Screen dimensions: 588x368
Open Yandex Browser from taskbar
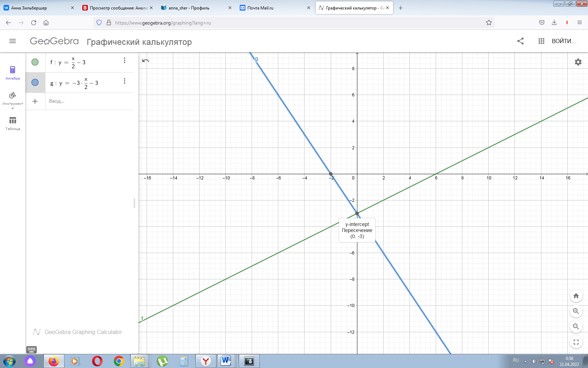pos(206,361)
